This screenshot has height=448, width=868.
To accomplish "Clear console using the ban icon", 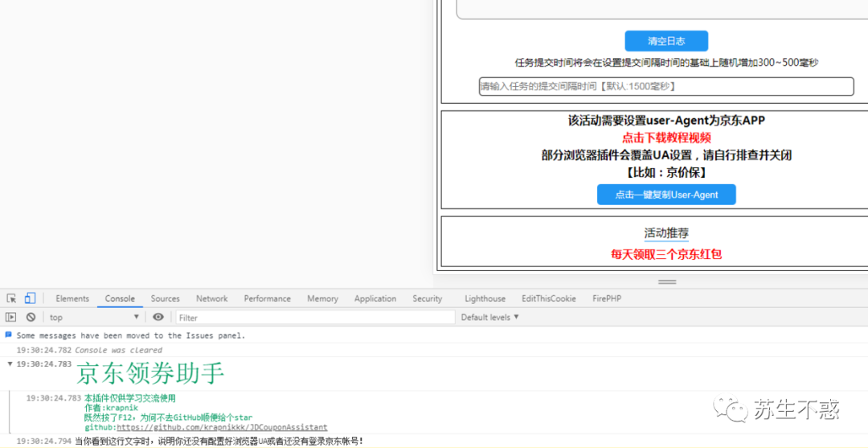I will pos(31,318).
